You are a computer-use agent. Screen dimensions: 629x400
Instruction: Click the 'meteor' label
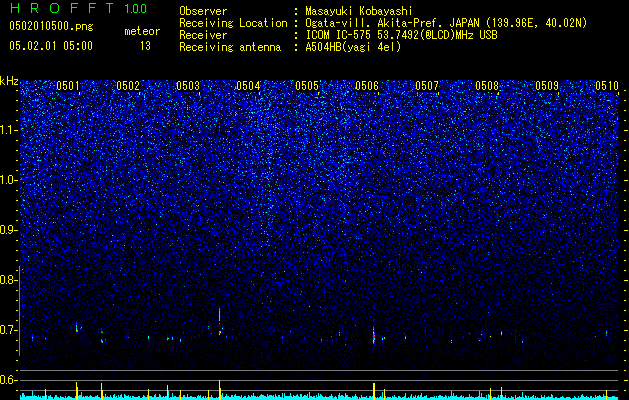(x=142, y=31)
